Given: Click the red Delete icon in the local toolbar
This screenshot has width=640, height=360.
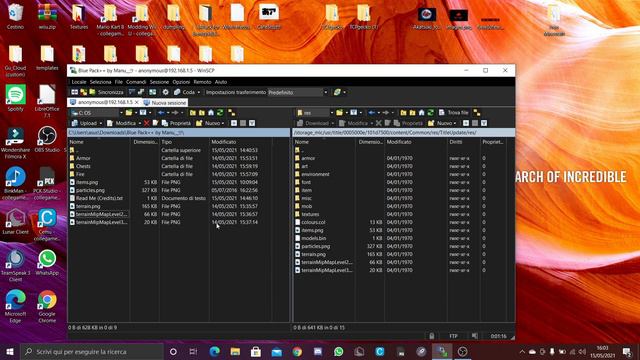Looking at the screenshot, I should coord(147,123).
